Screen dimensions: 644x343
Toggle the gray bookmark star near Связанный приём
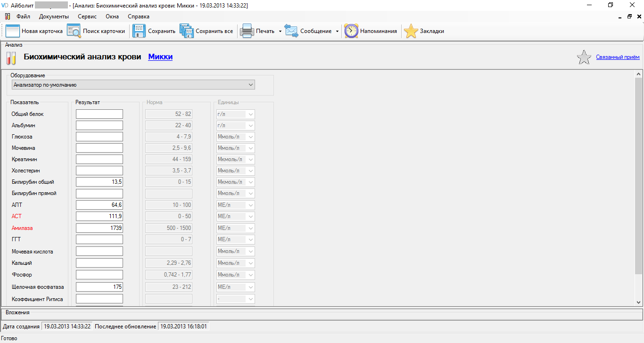pos(584,57)
